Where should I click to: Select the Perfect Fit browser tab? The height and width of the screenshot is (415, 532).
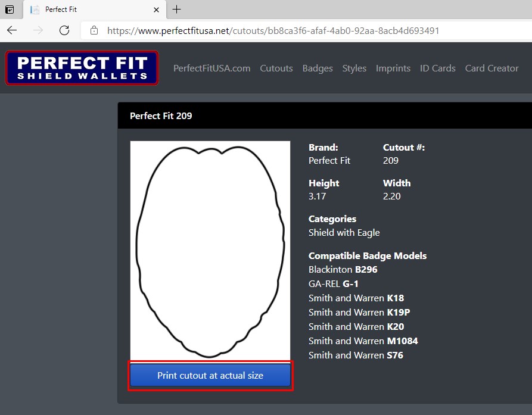(x=89, y=10)
